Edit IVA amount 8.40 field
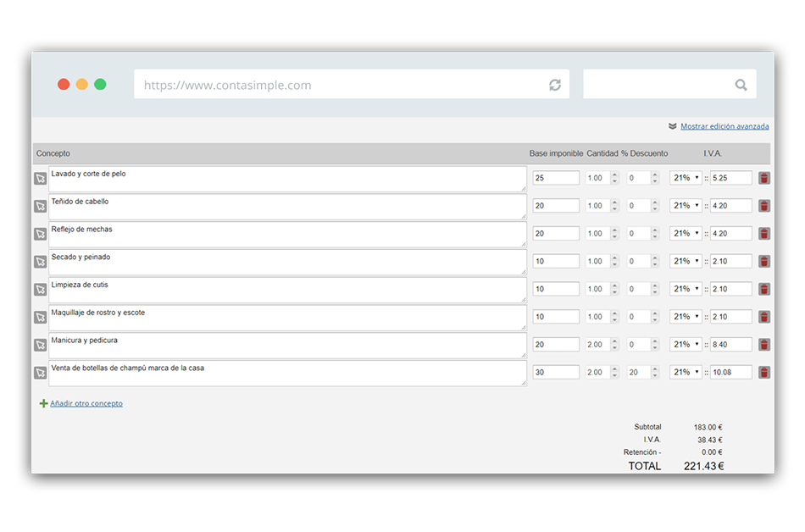Viewport: 805px width, 532px height. [x=731, y=344]
